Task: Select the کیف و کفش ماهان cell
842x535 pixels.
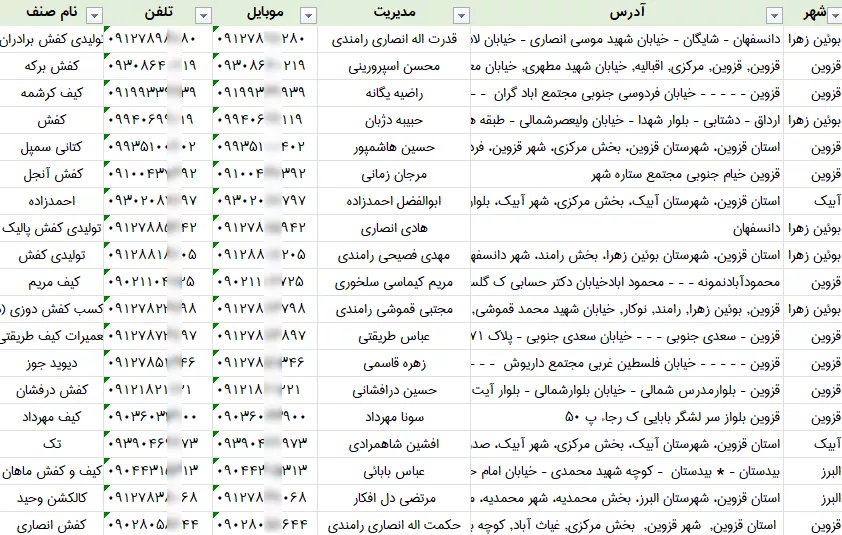Action: tap(52, 471)
